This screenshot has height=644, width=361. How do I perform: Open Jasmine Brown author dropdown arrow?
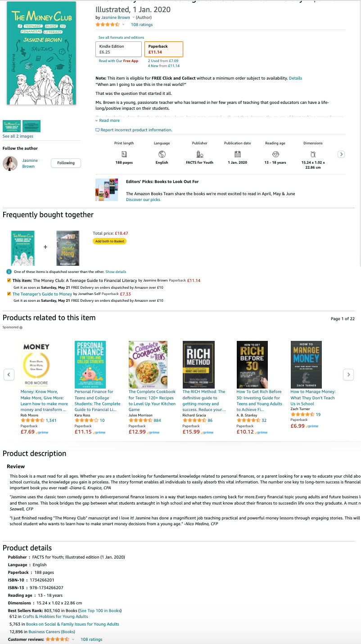click(x=133, y=18)
